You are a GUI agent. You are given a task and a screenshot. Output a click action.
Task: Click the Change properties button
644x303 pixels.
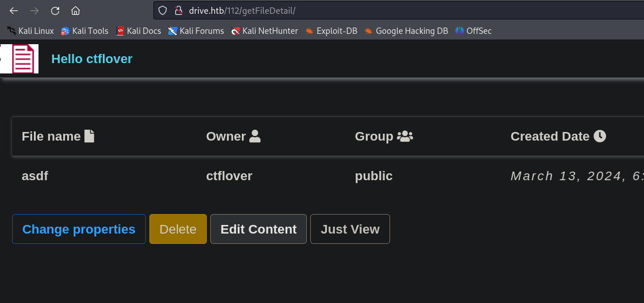pyautogui.click(x=79, y=229)
